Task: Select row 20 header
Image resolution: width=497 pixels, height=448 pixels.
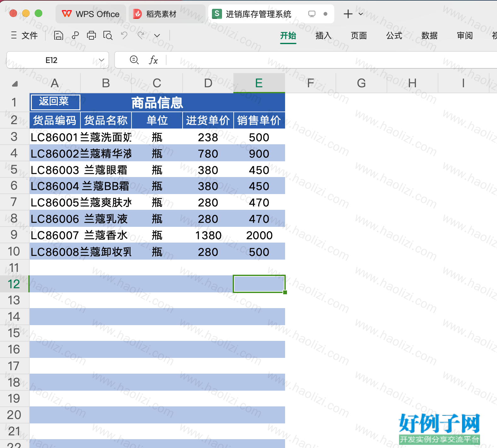Action: coord(14,415)
